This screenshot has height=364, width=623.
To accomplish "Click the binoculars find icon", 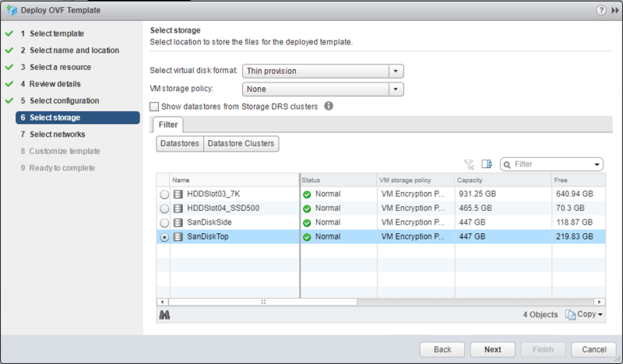I will pyautogui.click(x=164, y=314).
